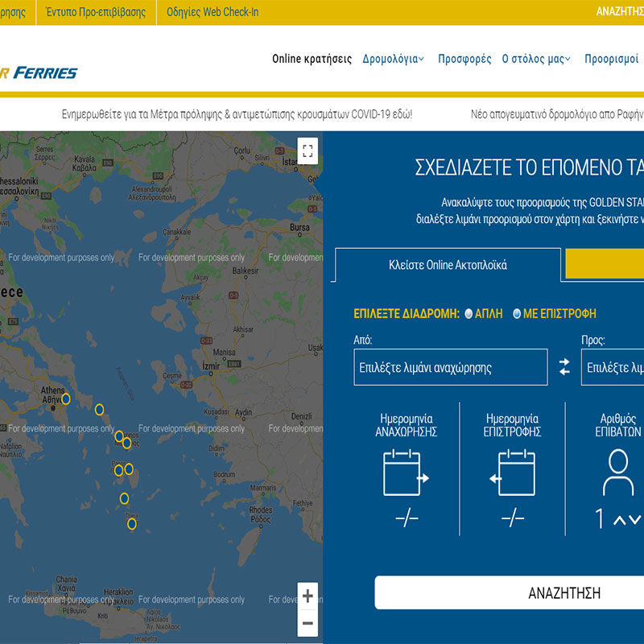Toggle the map fullscreen view icon
This screenshot has width=644, height=644.
tap(308, 151)
